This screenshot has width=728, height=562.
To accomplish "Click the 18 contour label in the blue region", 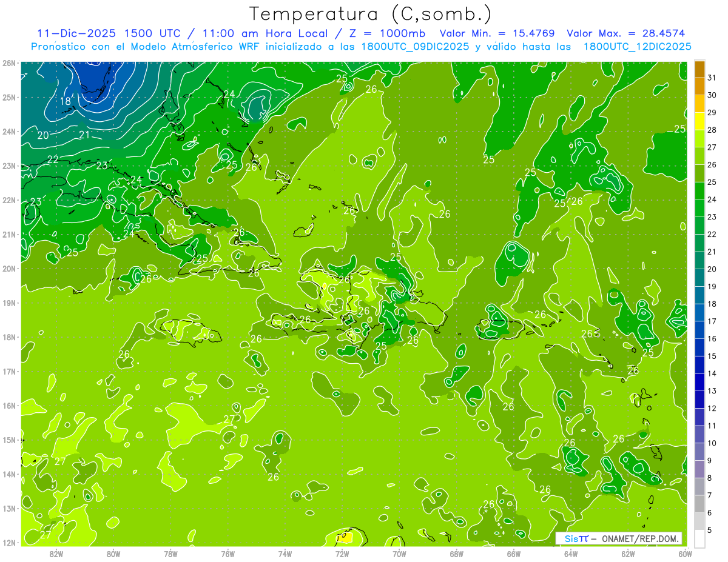I will click(x=65, y=101).
